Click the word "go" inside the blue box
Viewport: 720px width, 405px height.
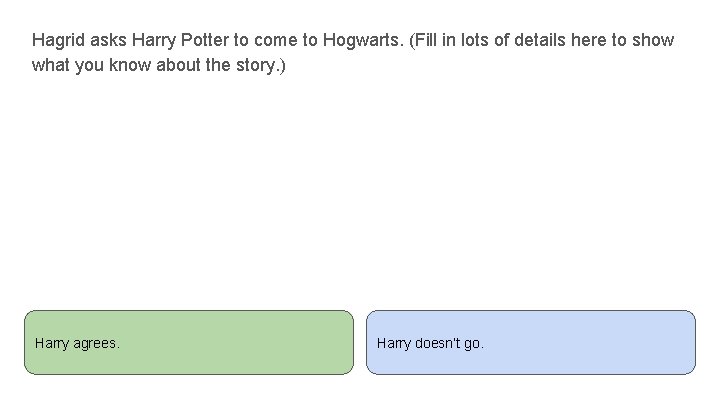[474, 343]
